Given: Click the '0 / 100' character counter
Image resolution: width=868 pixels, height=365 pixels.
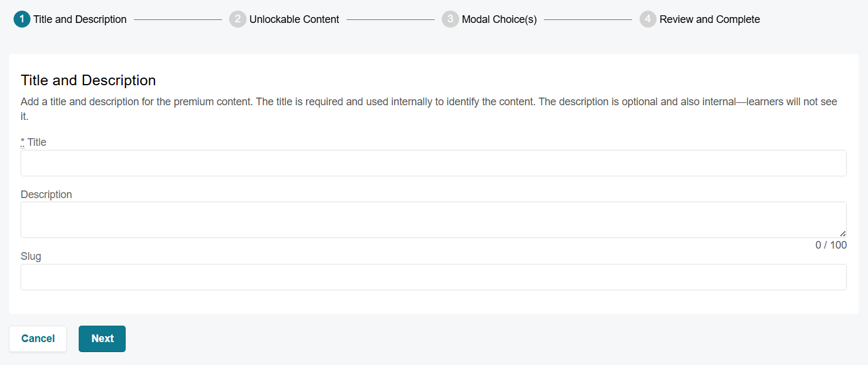Looking at the screenshot, I should (x=831, y=245).
